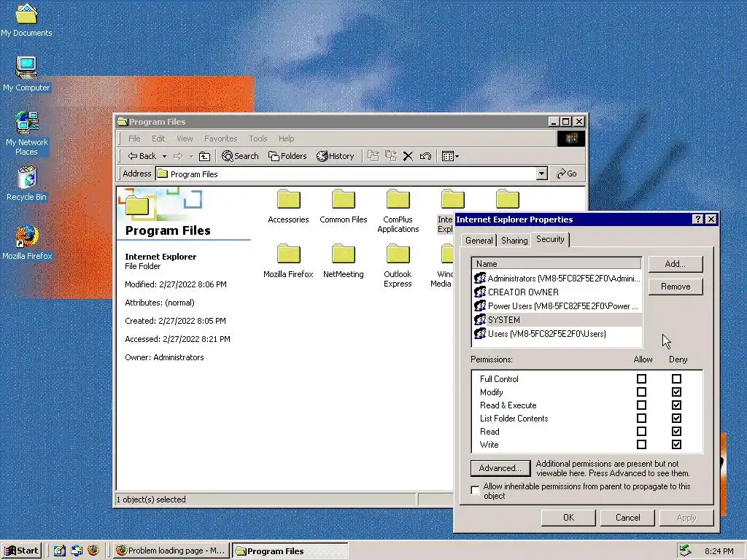This screenshot has height=560, width=747.
Task: Click the Remove button
Action: pos(675,287)
